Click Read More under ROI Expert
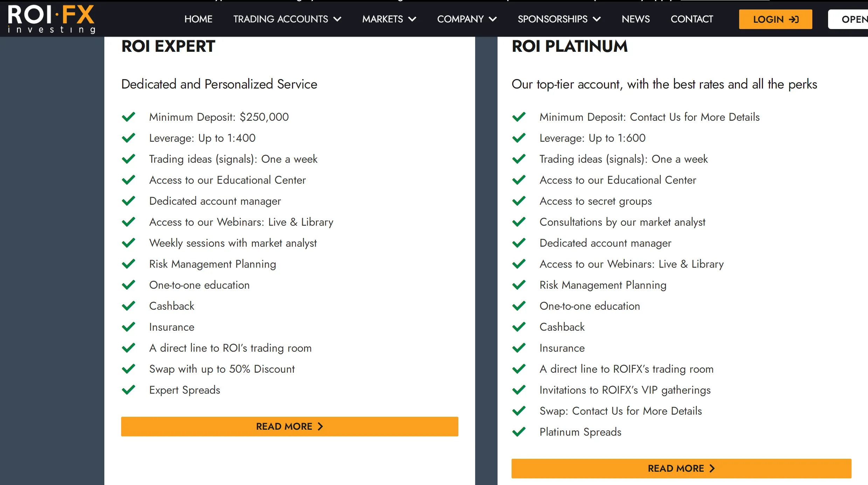 point(290,426)
